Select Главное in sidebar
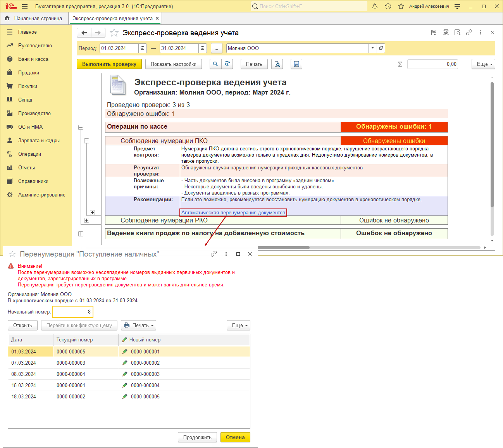Screen dimensions: 503x448 (x=36, y=32)
